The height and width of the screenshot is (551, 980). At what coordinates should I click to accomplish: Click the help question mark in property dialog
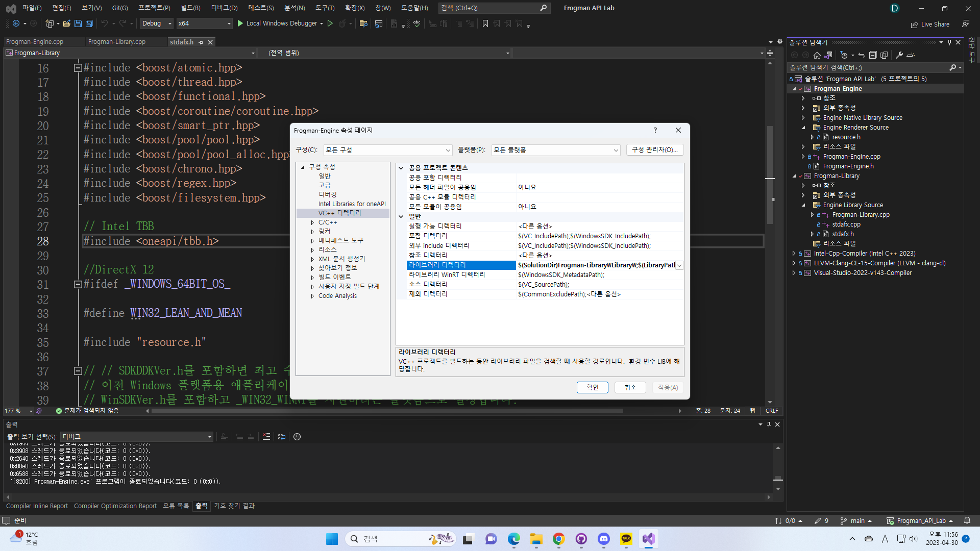pos(655,130)
